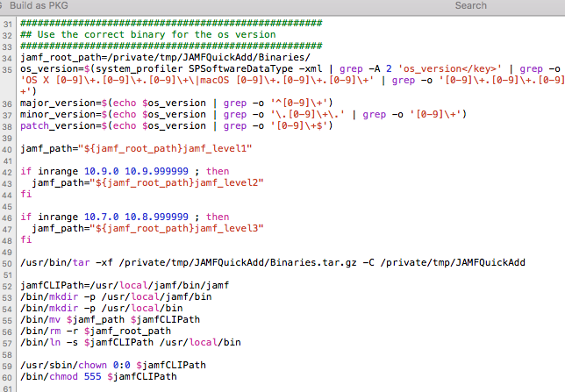Click 'mkdir -p /usr/local/jamf/bin' line
Viewport: 565px width, 392px height.
point(116,297)
